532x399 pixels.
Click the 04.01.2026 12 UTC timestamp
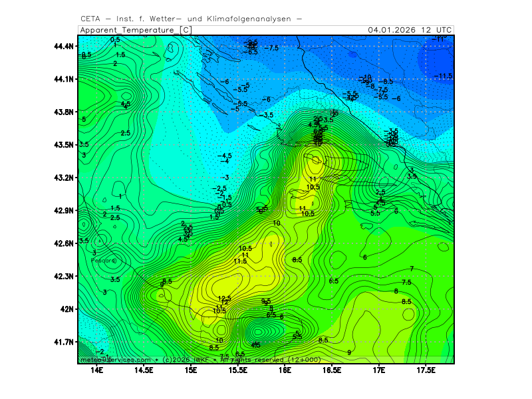point(410,30)
